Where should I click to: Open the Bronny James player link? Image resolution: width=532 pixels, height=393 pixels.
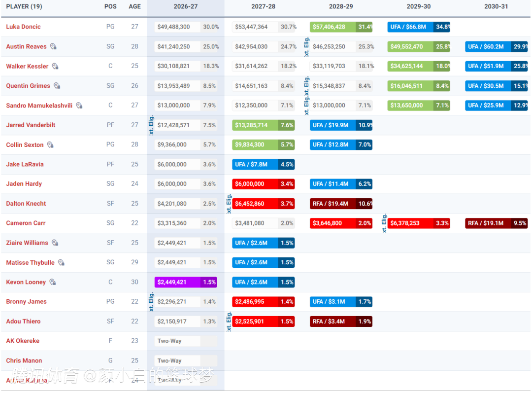[27, 302]
